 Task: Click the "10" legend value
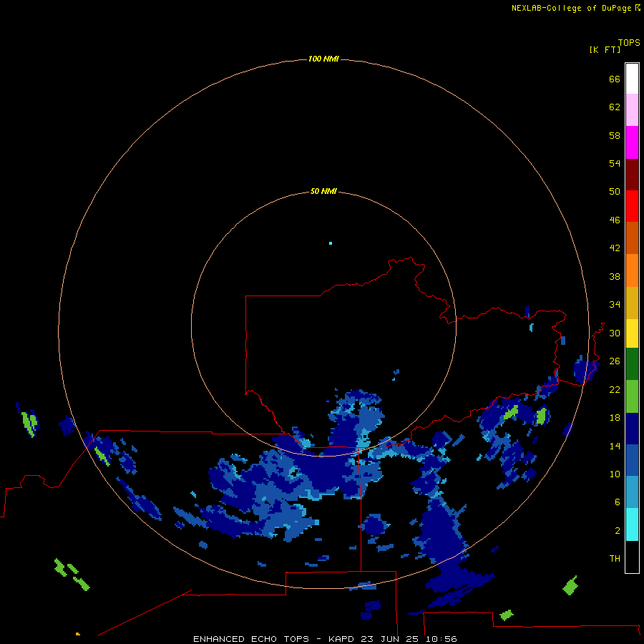point(615,474)
